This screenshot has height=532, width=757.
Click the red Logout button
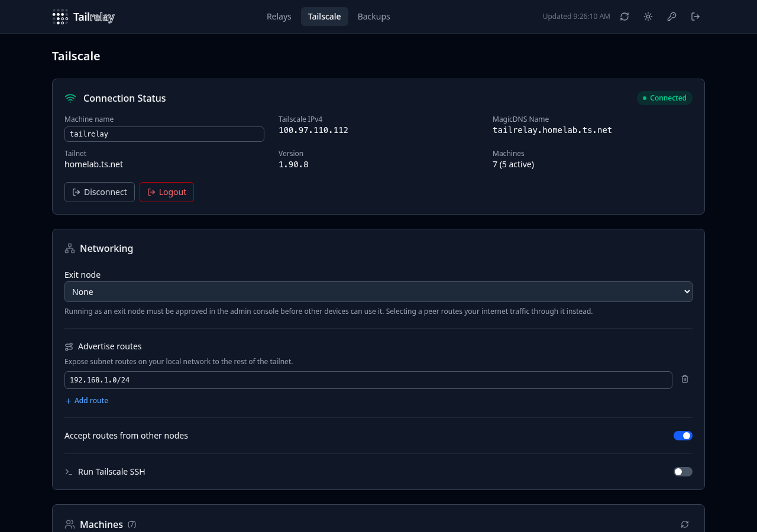(x=167, y=192)
